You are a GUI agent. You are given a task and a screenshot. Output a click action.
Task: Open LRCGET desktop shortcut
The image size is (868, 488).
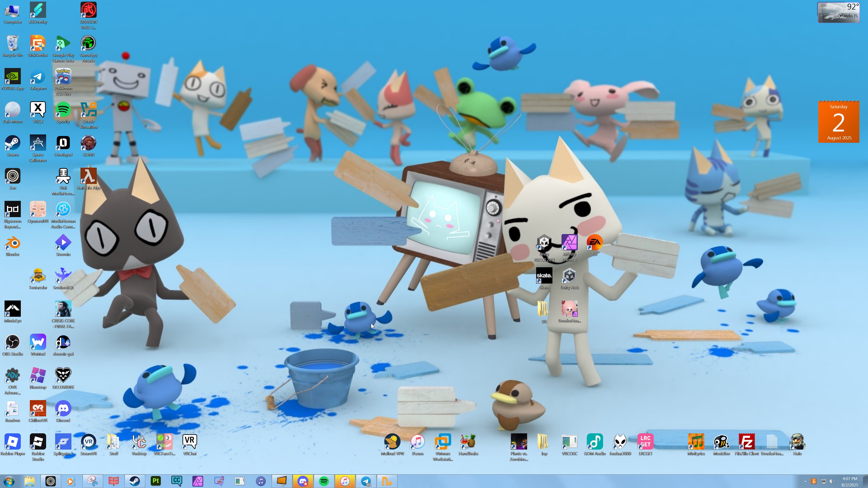point(645,445)
